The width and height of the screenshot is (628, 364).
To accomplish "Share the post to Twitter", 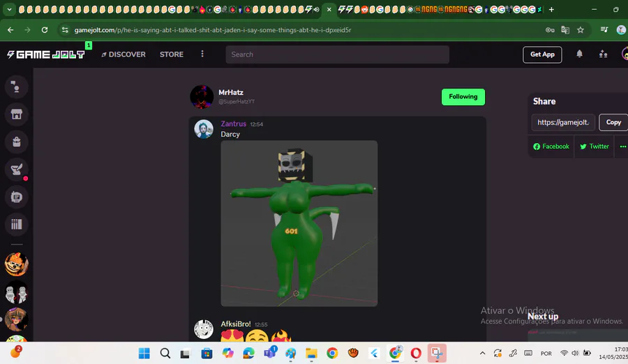I will pos(595,146).
